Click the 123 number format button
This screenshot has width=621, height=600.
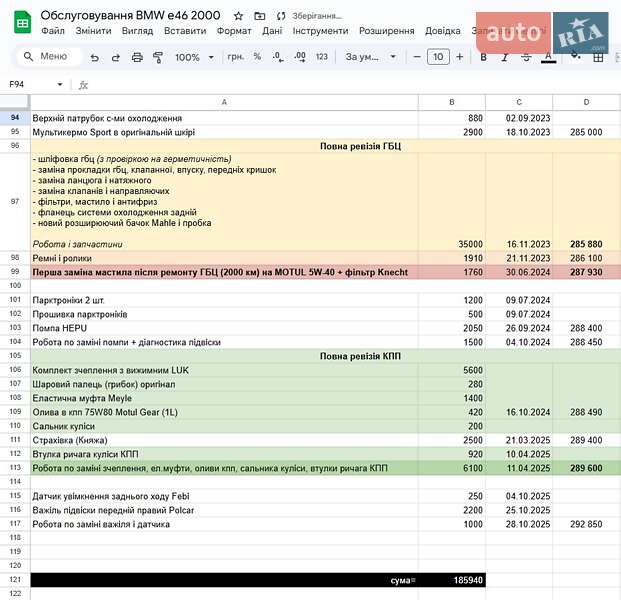[x=321, y=57]
